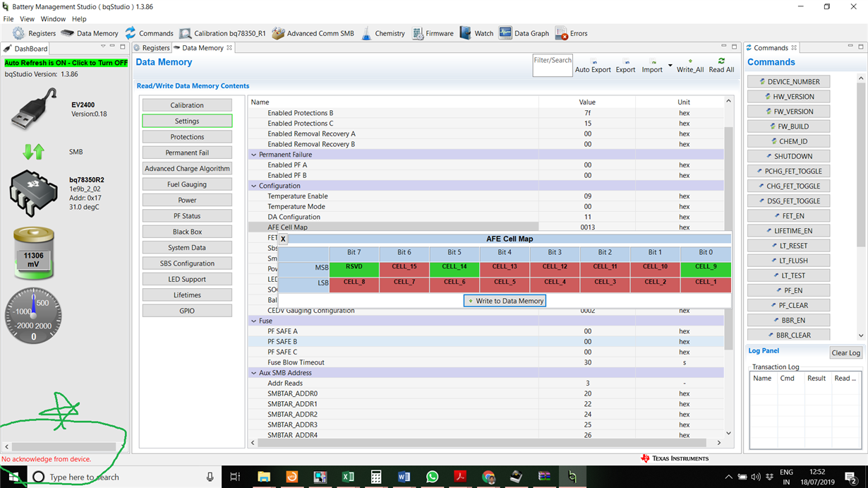
Task: Open the Firmware tool
Action: coord(433,33)
